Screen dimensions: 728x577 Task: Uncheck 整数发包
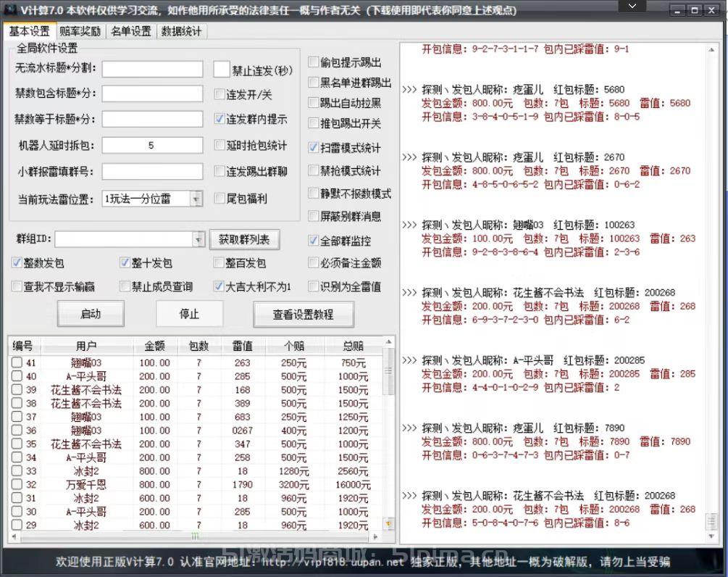pyautogui.click(x=17, y=263)
